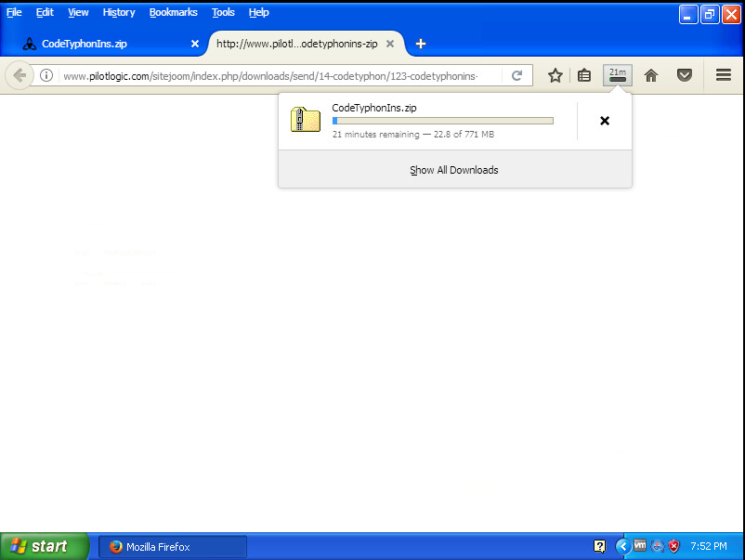Show All Downloads

tap(454, 170)
